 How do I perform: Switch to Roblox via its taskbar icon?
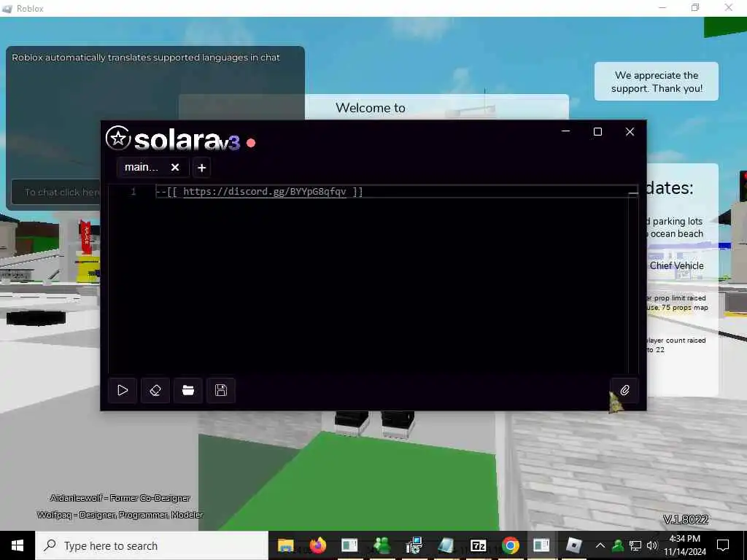point(573,545)
